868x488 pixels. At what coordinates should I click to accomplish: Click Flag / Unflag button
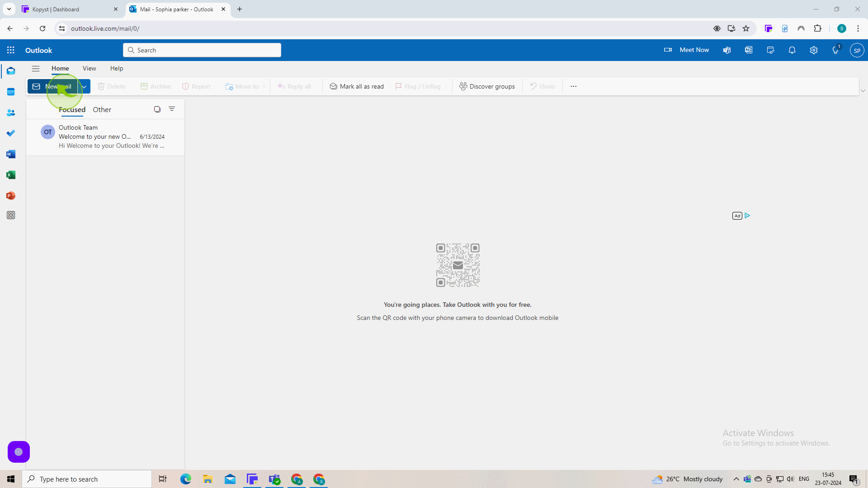click(x=418, y=86)
